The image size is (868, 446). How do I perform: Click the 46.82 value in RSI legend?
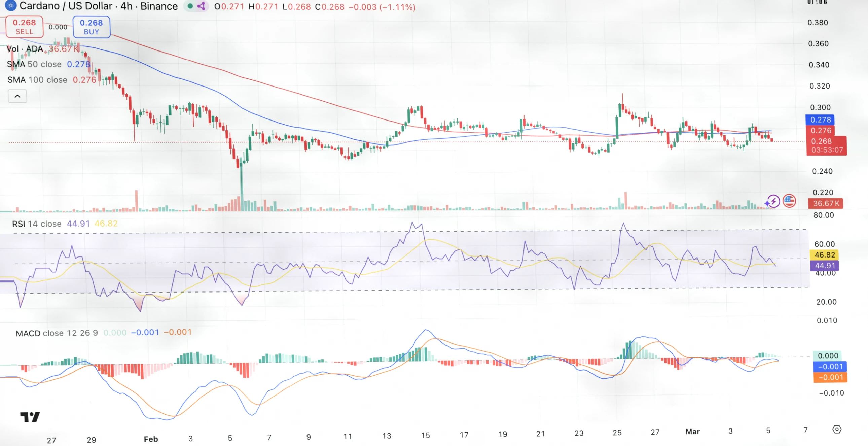[x=106, y=224]
